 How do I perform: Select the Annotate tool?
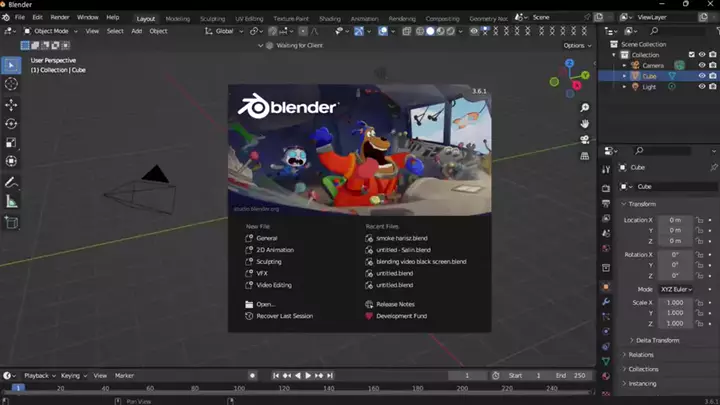(x=12, y=182)
